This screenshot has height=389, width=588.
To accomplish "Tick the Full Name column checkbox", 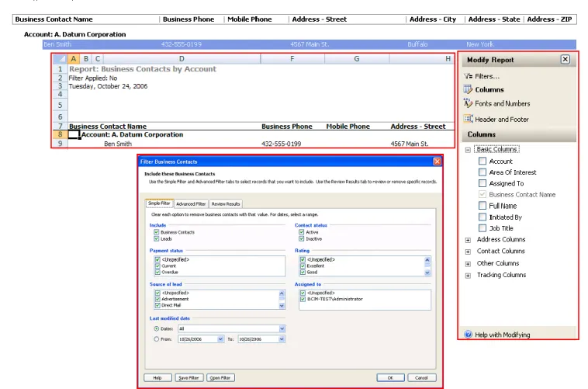I will tap(483, 206).
